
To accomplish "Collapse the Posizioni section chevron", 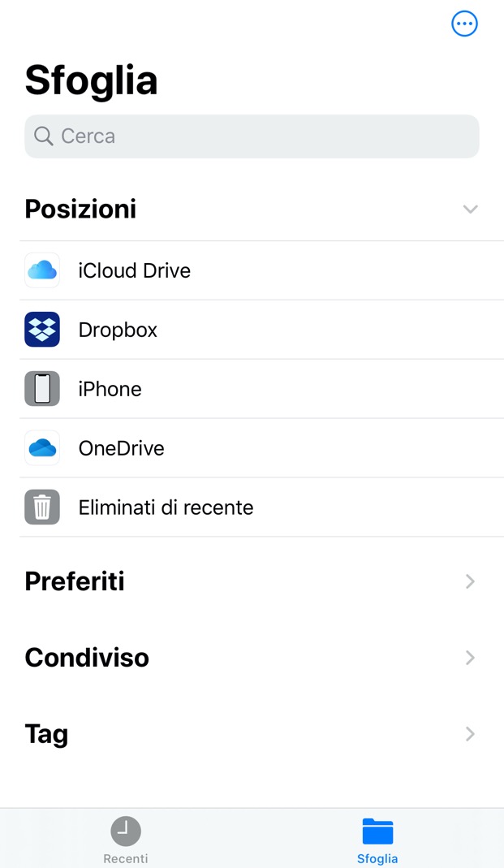I will point(470,209).
